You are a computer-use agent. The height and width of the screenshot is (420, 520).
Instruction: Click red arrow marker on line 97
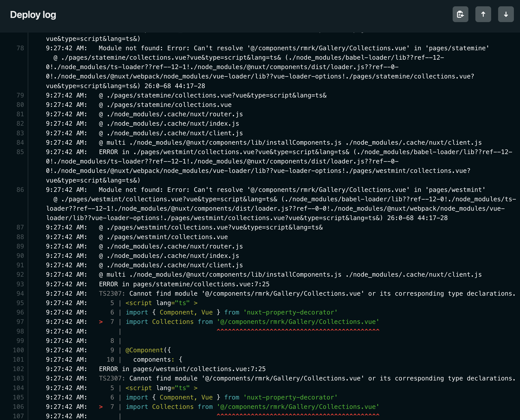tap(101, 322)
